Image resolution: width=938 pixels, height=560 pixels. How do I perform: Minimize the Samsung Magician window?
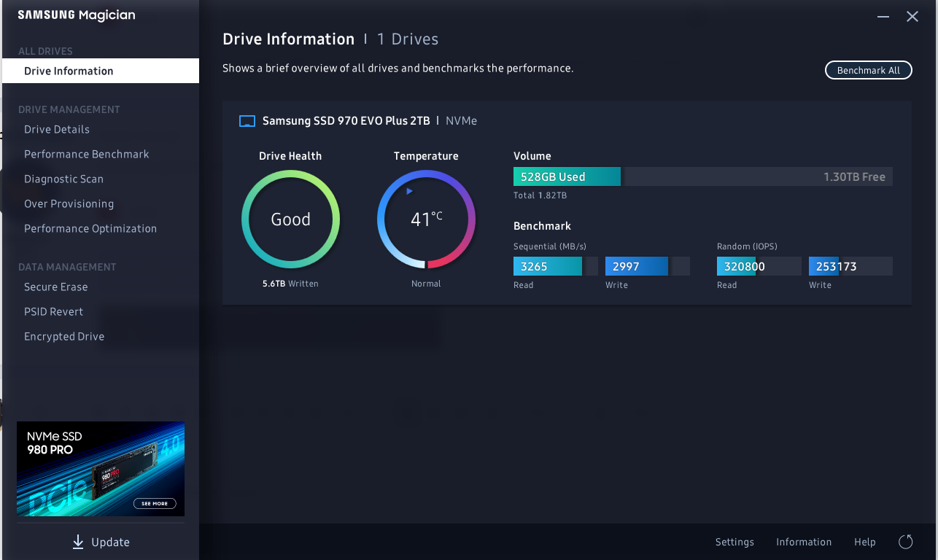click(x=883, y=16)
